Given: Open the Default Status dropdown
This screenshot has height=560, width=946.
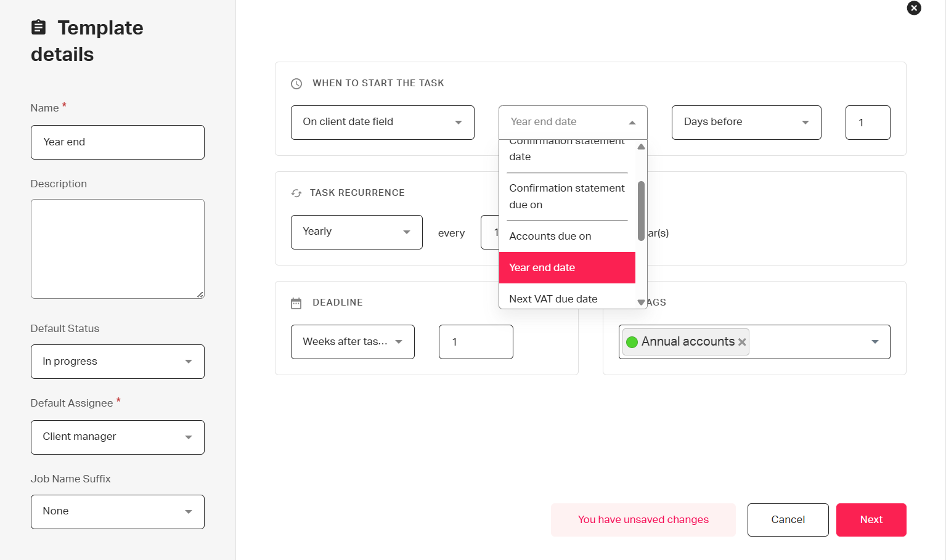Looking at the screenshot, I should 117,362.
